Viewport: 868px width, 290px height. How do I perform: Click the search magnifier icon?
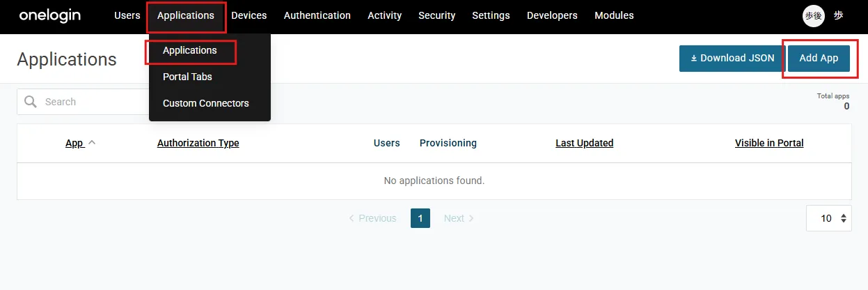[30, 102]
